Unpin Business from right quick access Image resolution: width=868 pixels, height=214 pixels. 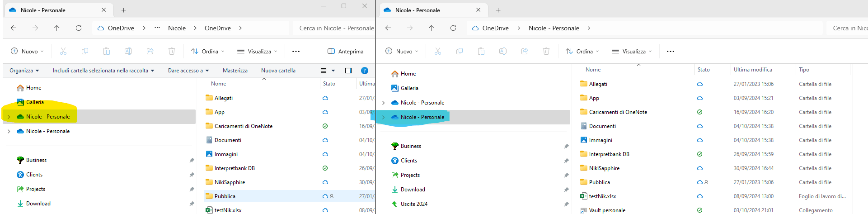pos(566,146)
